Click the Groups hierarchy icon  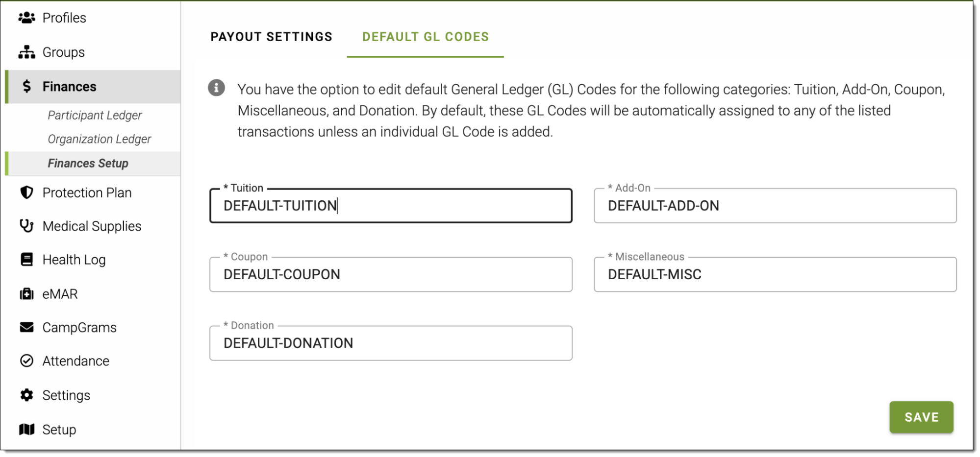[x=26, y=52]
